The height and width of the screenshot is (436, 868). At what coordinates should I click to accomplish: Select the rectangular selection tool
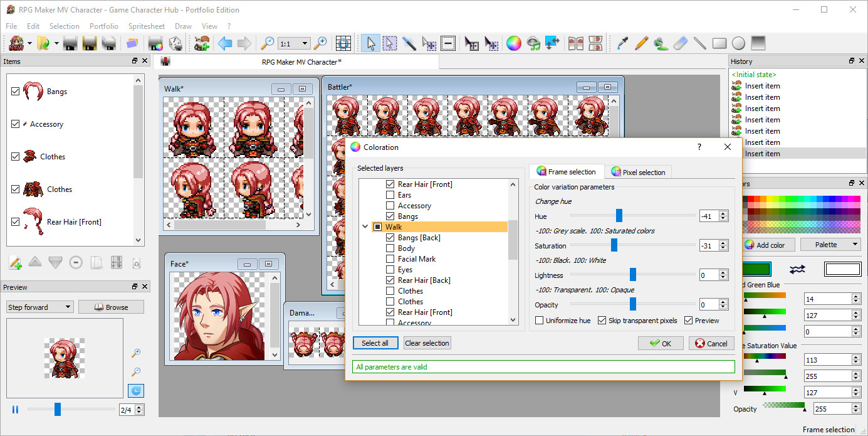tap(390, 43)
